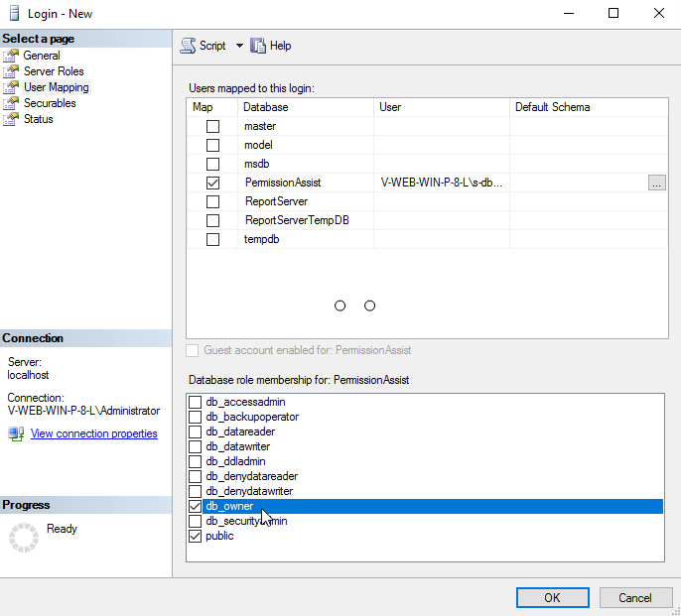Click the OK button

click(x=552, y=598)
